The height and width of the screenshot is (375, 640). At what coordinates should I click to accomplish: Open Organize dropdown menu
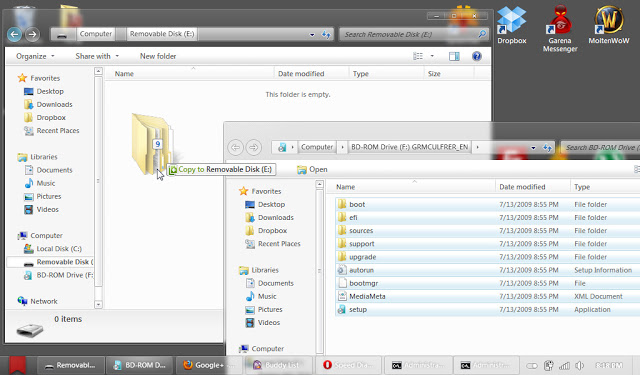tap(35, 56)
